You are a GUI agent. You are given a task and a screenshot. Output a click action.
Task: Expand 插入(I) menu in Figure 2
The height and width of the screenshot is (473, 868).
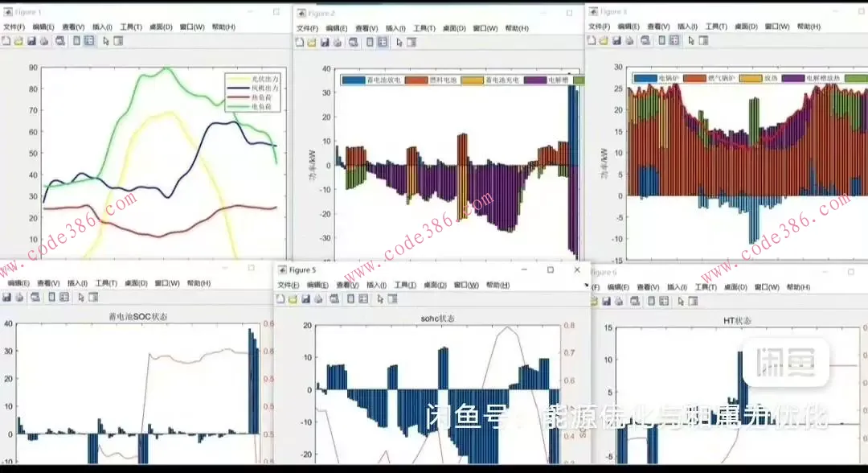tap(395, 28)
